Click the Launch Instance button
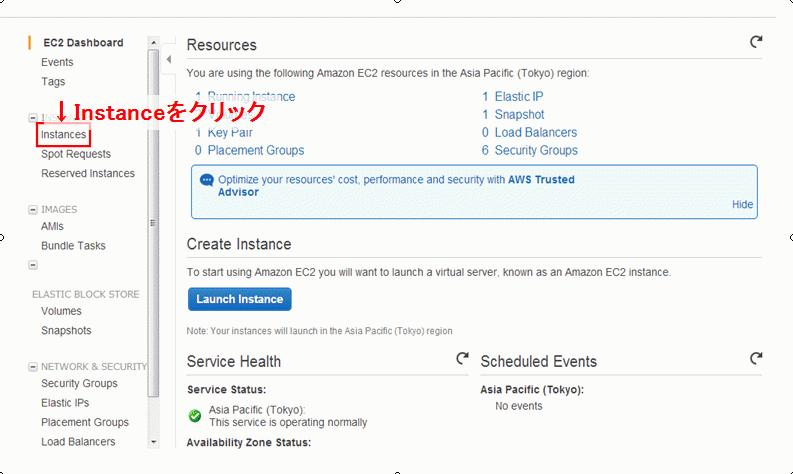793x474 pixels. [240, 299]
